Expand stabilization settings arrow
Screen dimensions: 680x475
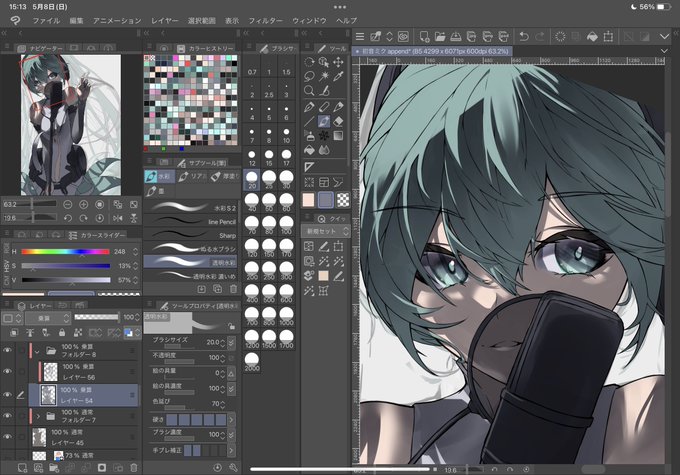[232, 450]
